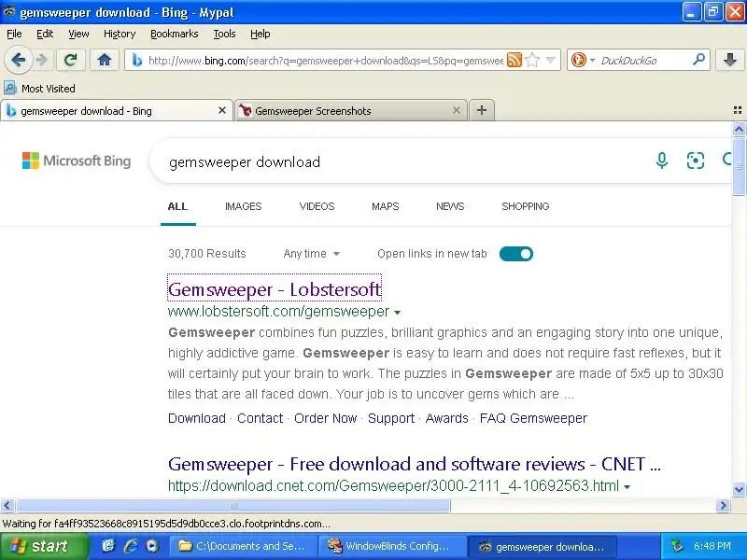Open the Help menu

click(261, 34)
